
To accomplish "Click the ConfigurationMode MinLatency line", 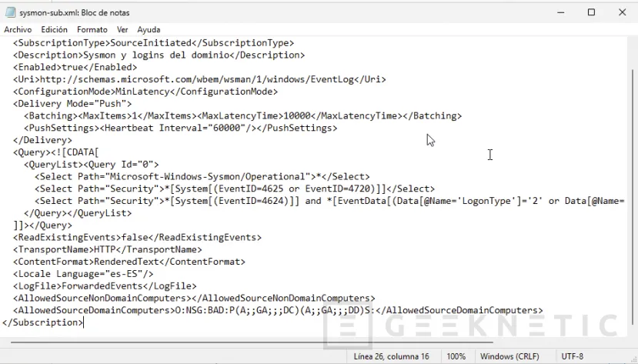I will pyautogui.click(x=145, y=92).
